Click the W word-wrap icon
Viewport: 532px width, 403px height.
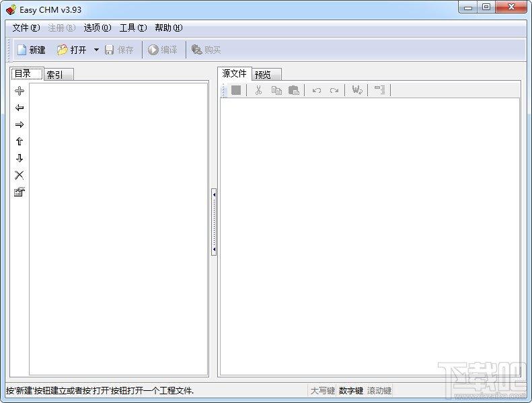click(357, 90)
